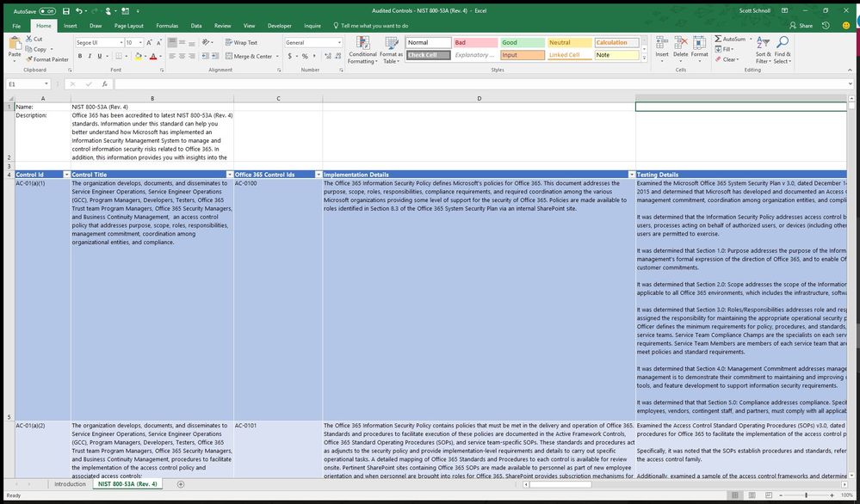Open Conditional Formatting dropdown
The width and height of the screenshot is (860, 504).
[362, 51]
